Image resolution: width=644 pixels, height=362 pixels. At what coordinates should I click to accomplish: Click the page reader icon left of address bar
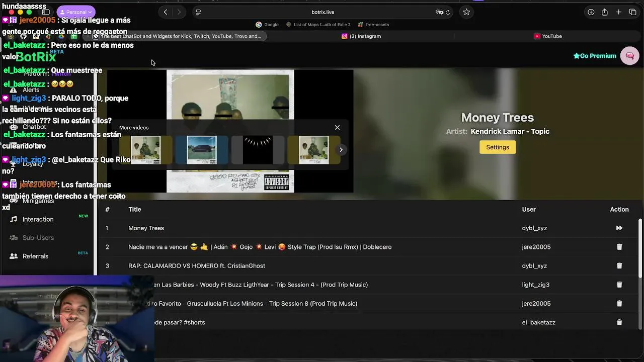(x=198, y=12)
